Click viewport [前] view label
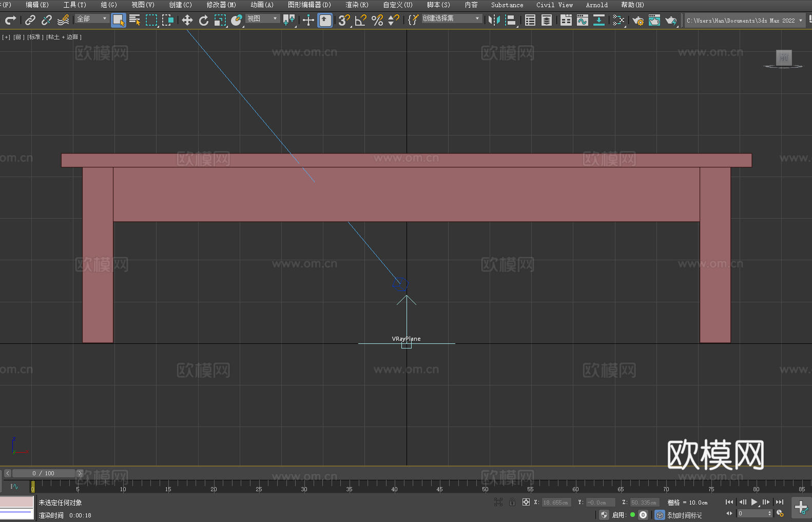The width and height of the screenshot is (812, 522). (18, 37)
